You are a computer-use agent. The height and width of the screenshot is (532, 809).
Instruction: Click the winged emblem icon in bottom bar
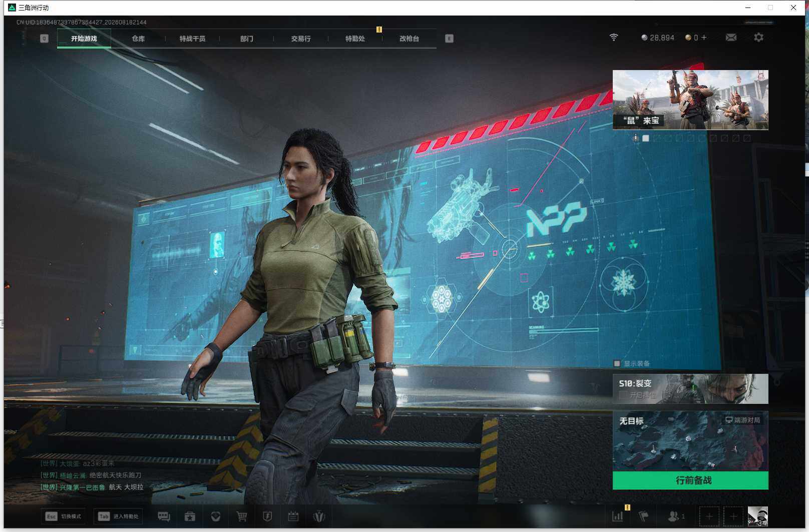coord(319,516)
